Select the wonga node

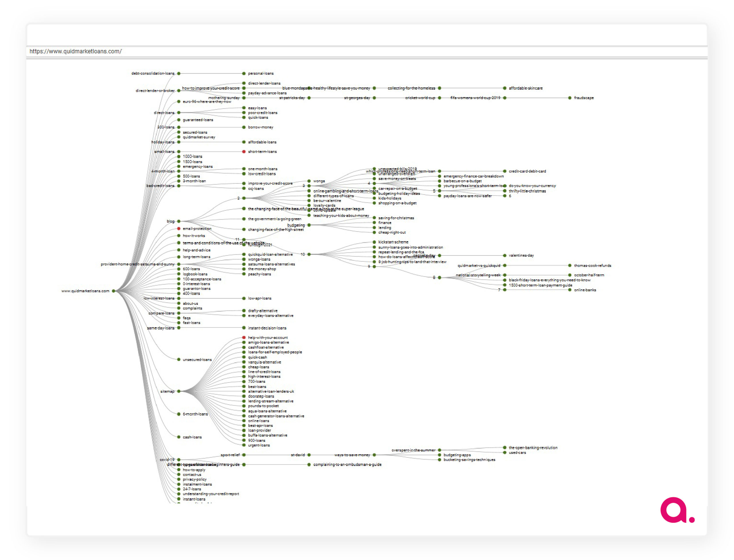(309, 181)
